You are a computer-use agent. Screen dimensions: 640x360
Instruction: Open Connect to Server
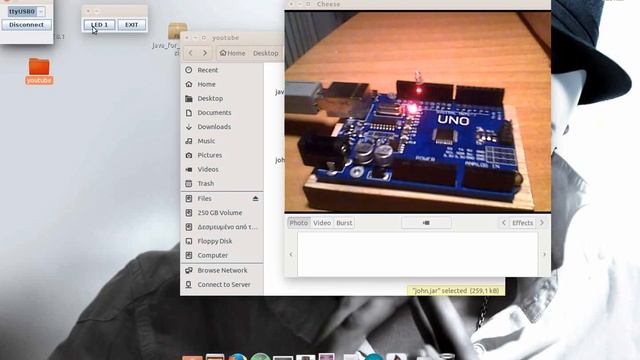click(x=222, y=285)
